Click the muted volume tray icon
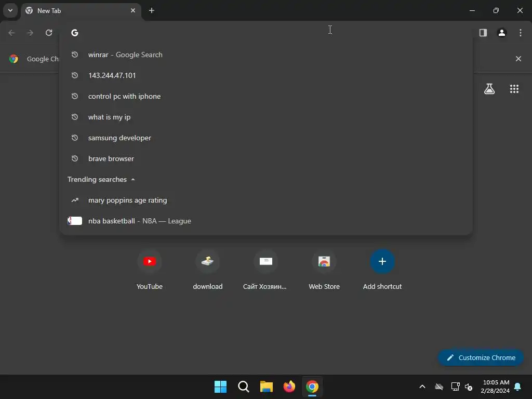Image resolution: width=532 pixels, height=399 pixels. tap(469, 387)
